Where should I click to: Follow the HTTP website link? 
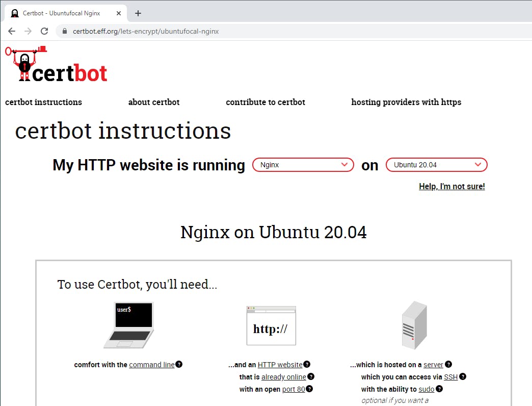coord(280,365)
